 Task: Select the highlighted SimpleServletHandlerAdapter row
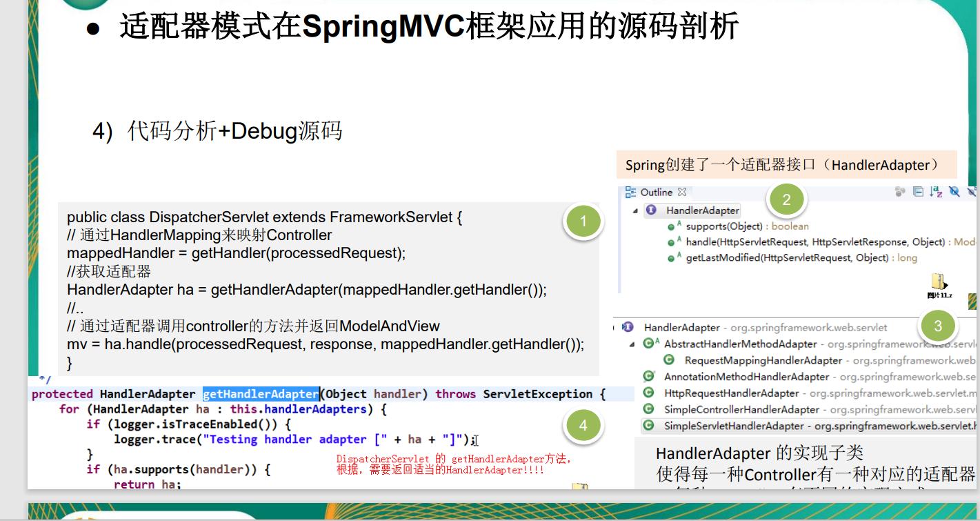(809, 426)
